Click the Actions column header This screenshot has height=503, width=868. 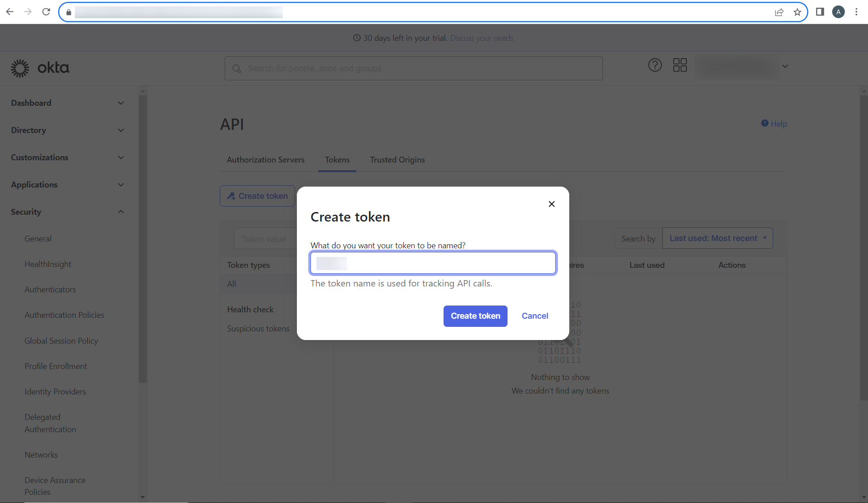tap(732, 265)
